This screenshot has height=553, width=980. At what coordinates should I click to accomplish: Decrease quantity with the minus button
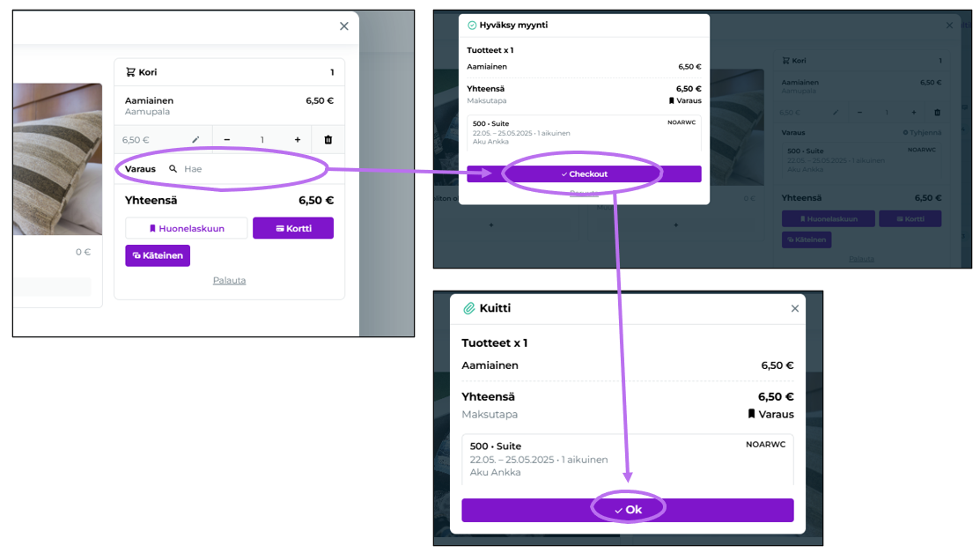(x=227, y=140)
